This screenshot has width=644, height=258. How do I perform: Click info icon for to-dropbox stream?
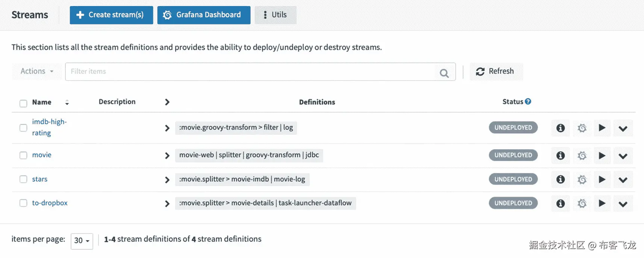[x=560, y=203]
